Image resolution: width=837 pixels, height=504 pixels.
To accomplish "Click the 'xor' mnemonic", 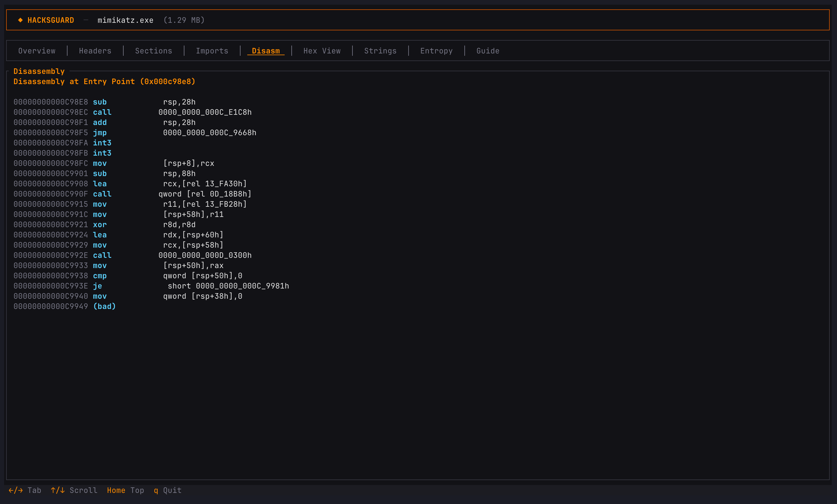I will pyautogui.click(x=100, y=225).
